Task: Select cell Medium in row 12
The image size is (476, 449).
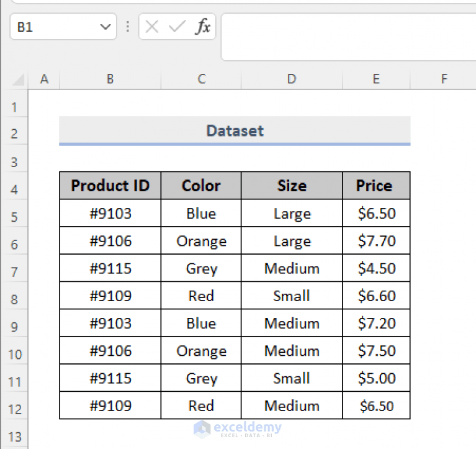Action: click(x=292, y=406)
